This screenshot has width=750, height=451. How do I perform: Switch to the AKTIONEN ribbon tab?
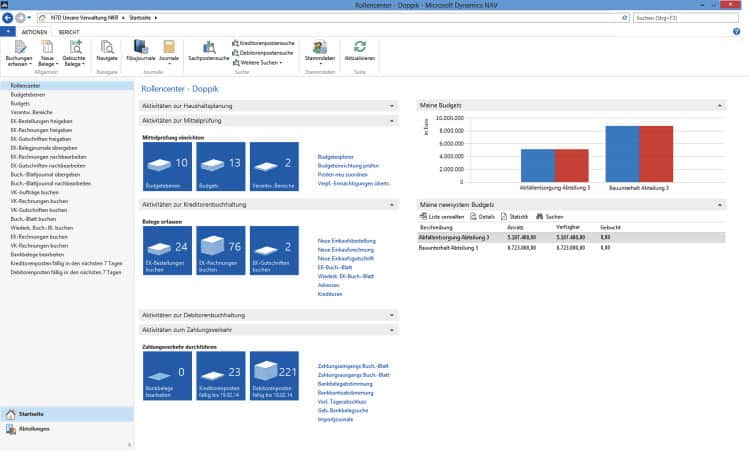34,32
